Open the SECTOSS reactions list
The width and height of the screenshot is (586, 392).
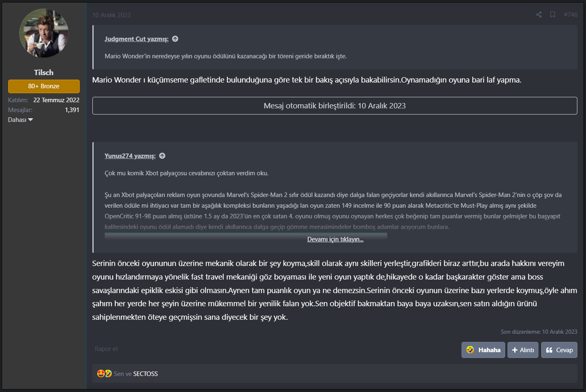coord(145,374)
